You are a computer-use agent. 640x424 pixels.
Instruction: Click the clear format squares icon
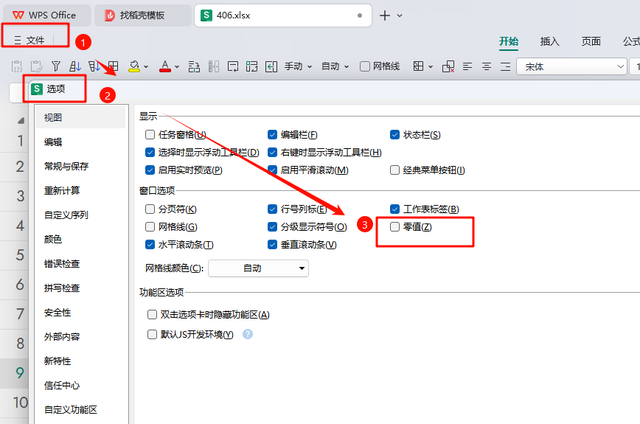coord(448,66)
